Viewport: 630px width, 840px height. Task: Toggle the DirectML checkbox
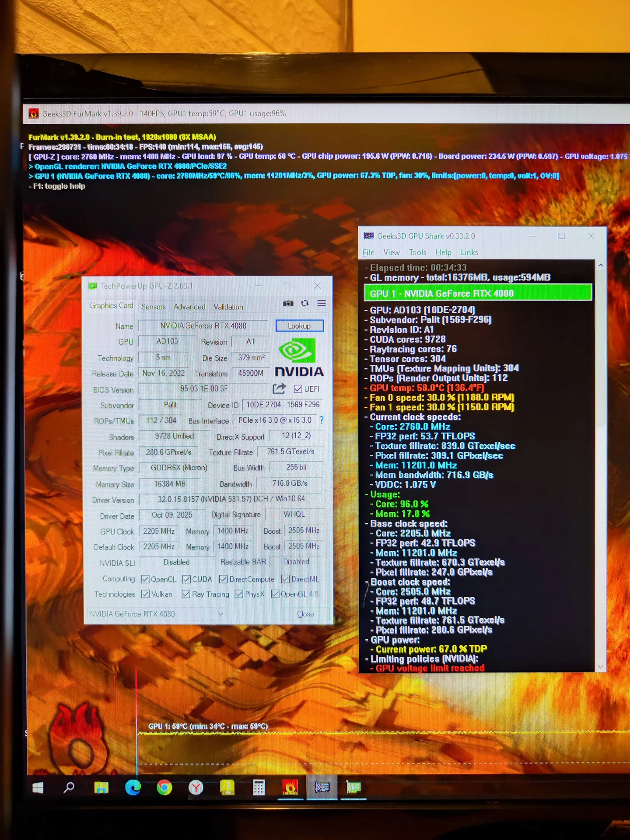pyautogui.click(x=285, y=579)
